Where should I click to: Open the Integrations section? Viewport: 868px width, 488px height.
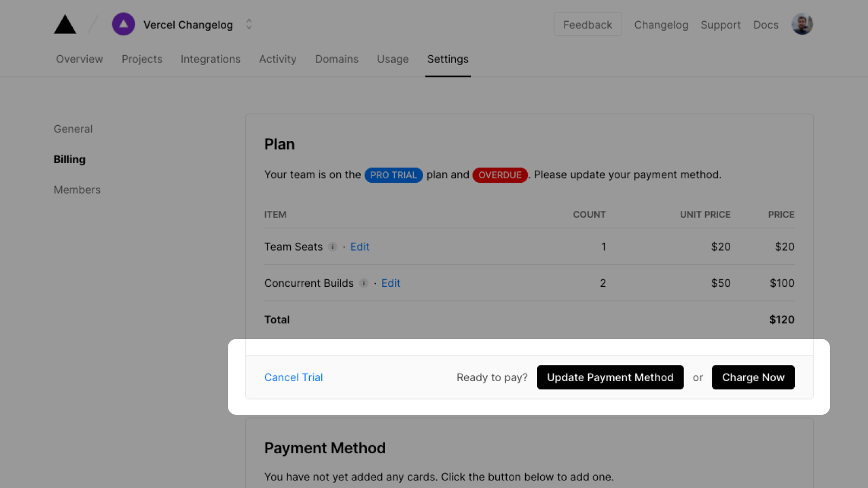(x=210, y=59)
